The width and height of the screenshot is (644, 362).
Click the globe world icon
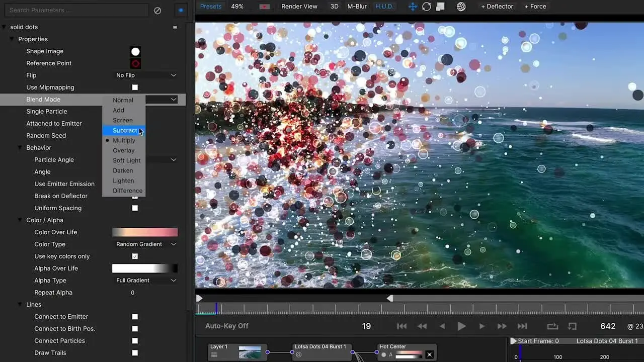click(x=461, y=7)
